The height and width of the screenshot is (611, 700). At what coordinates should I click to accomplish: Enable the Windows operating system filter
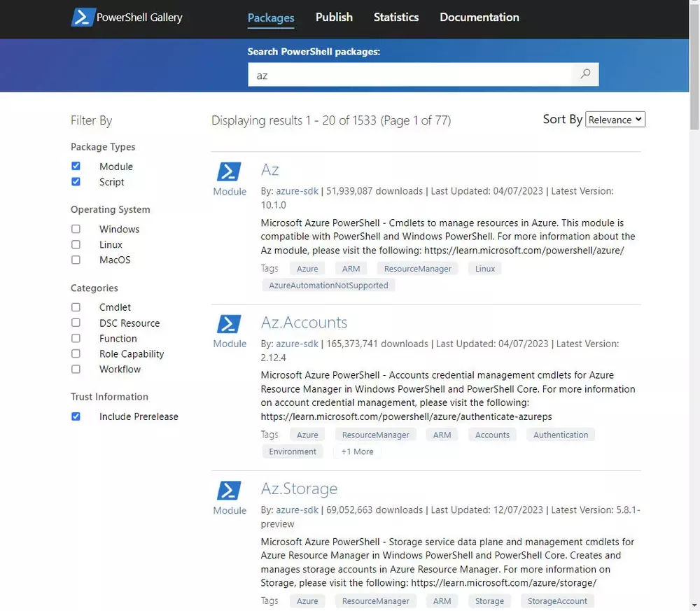(76, 229)
